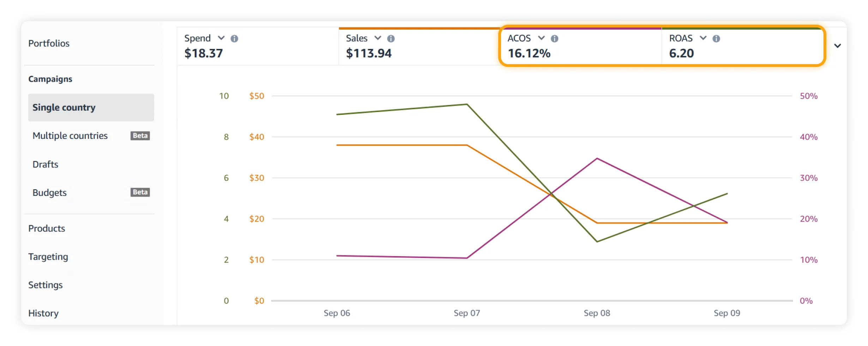
Task: Open the Budgets Beta section
Action: pyautogui.click(x=49, y=192)
